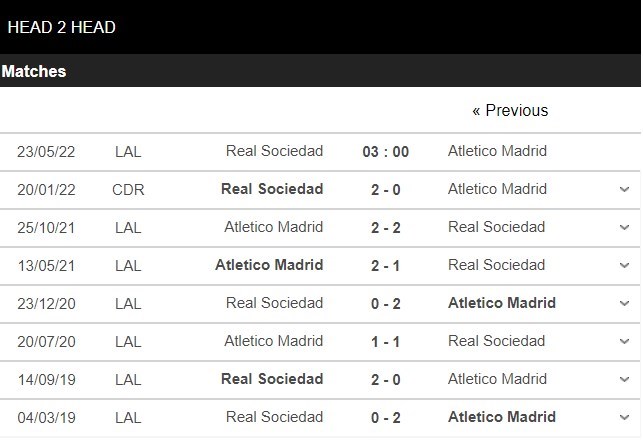Click the 1 - 1 score on 20/07/20

[x=385, y=342]
